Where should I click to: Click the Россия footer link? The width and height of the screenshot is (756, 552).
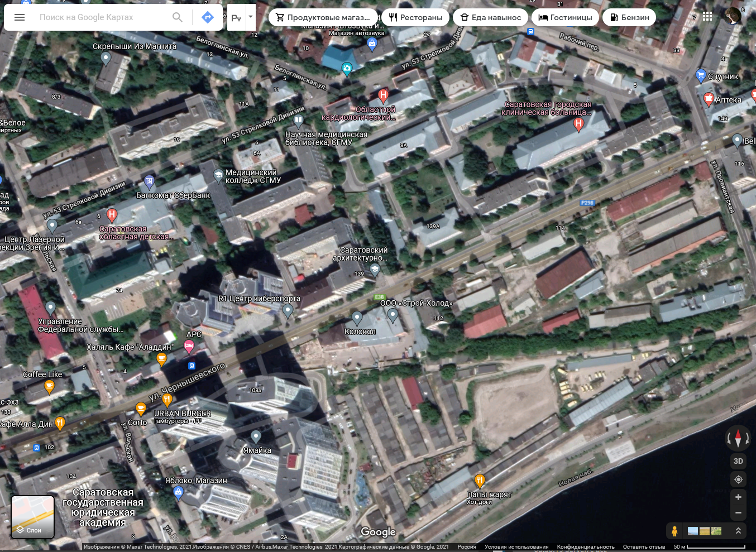coord(467,547)
